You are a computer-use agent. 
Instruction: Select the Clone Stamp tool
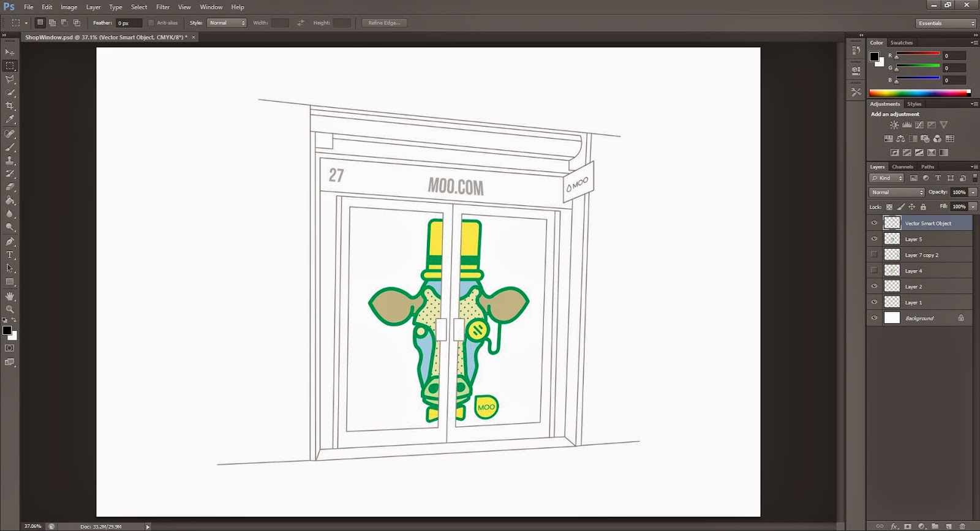pyautogui.click(x=10, y=160)
